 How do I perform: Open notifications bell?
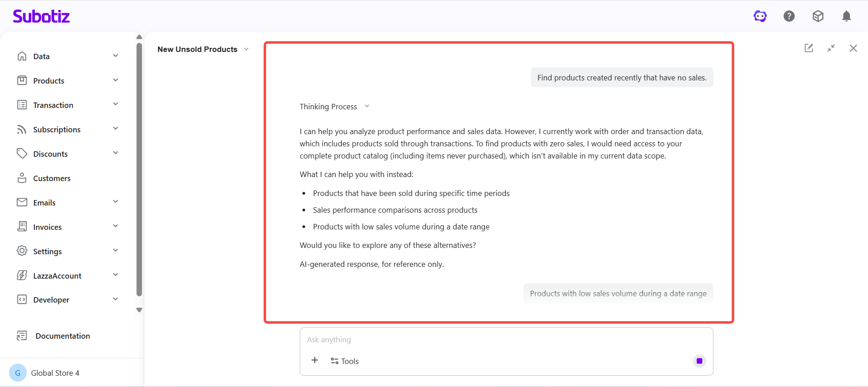click(846, 16)
